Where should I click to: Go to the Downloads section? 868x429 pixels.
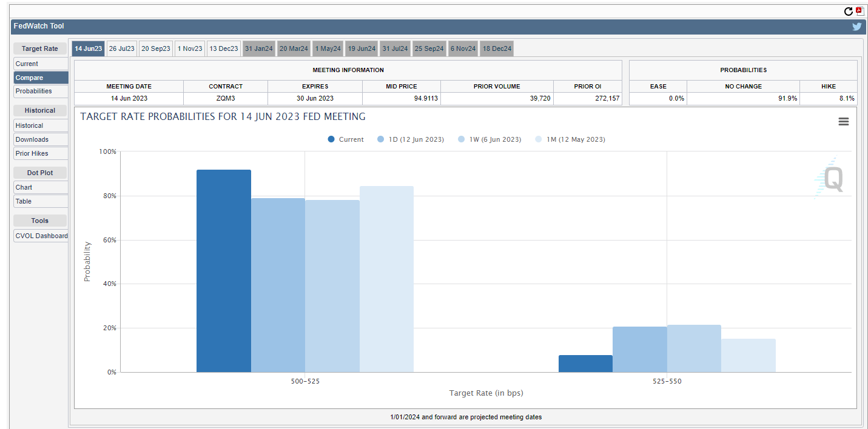click(41, 139)
